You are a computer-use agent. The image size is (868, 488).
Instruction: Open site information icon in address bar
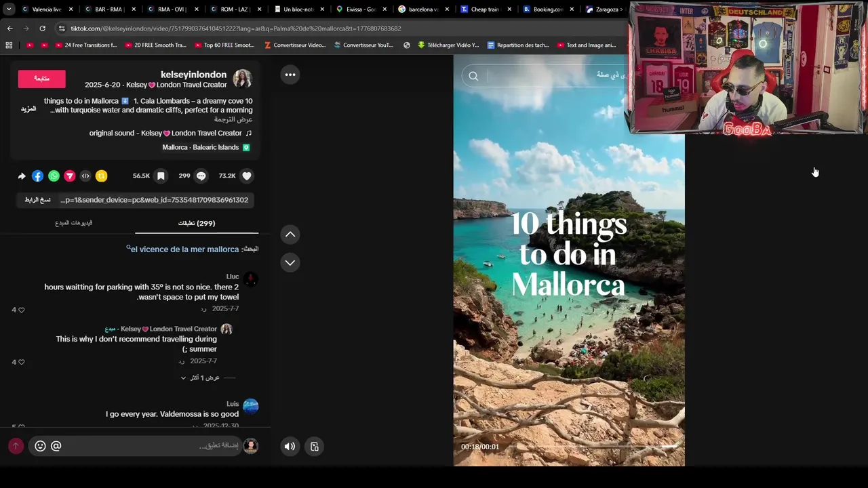click(x=62, y=28)
